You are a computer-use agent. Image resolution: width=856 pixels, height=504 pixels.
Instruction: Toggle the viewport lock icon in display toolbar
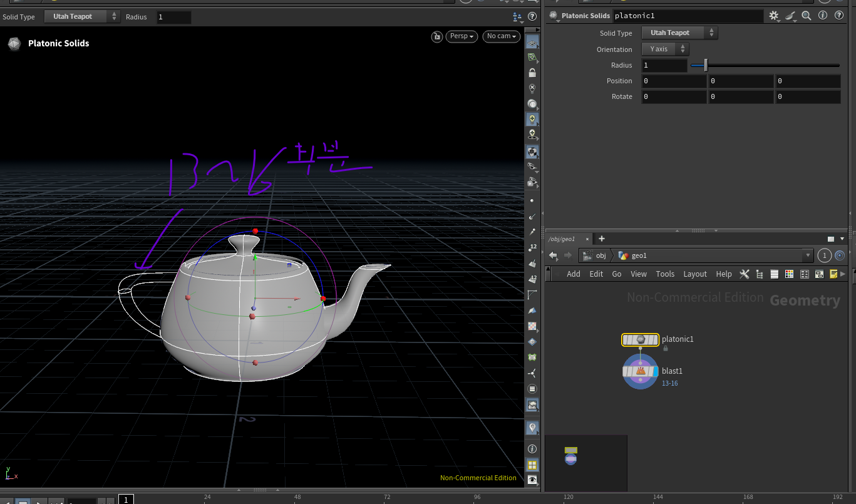tap(532, 73)
